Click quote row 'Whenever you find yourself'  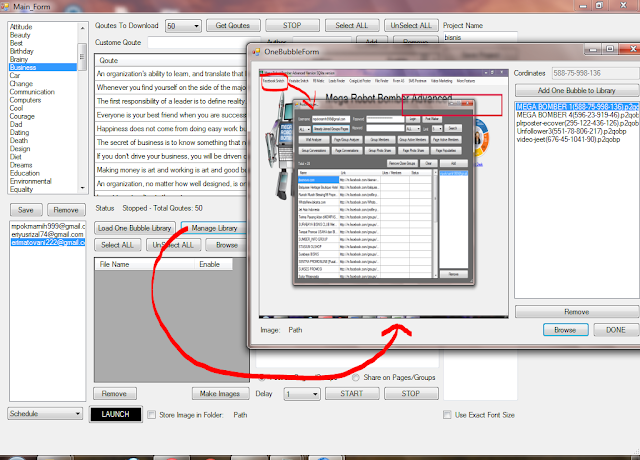(x=171, y=87)
